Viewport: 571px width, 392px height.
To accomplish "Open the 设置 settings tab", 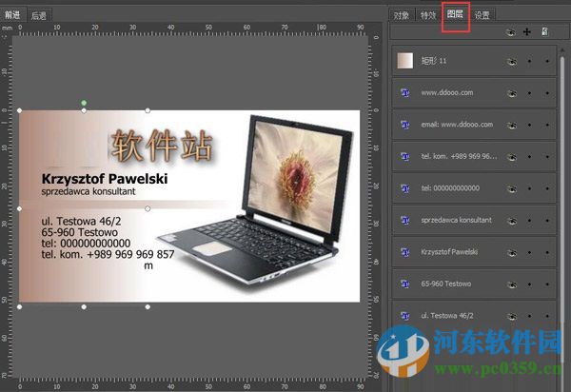I will [482, 15].
